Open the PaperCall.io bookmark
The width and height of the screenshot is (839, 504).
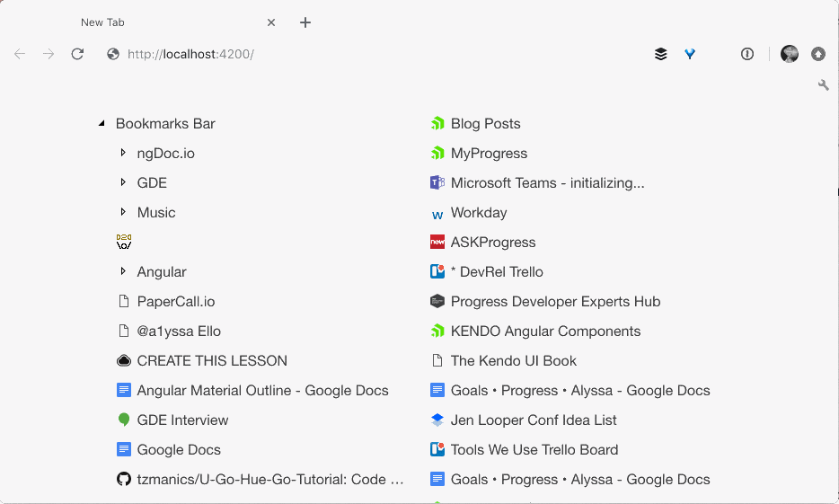pos(176,301)
